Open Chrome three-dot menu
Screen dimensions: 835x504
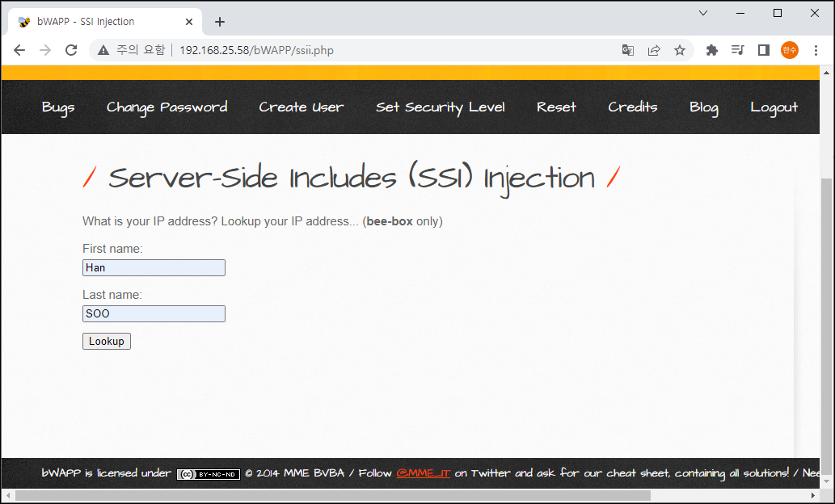tap(816, 50)
